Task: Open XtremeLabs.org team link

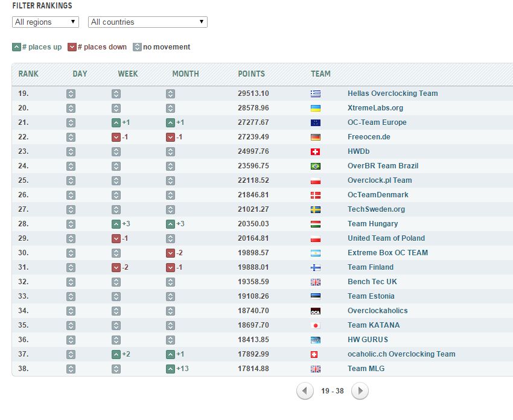Action: click(375, 108)
